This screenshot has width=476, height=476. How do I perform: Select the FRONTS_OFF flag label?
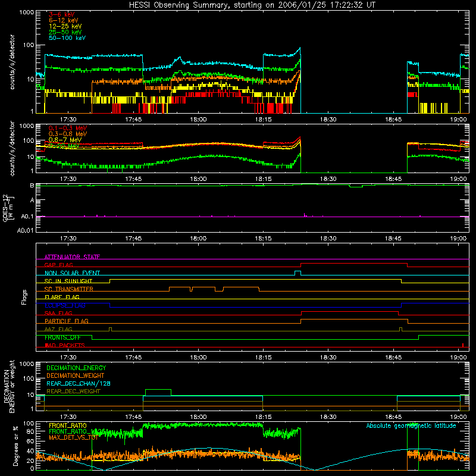coord(62,337)
